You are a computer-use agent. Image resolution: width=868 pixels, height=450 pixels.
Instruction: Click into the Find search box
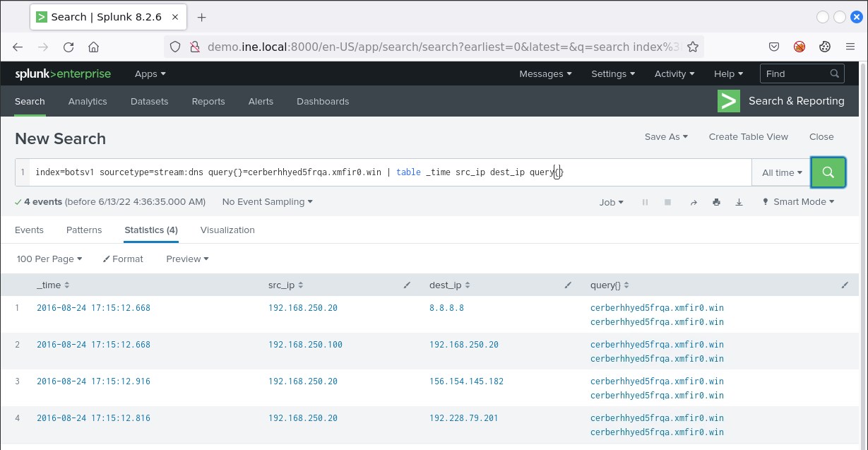coord(795,73)
